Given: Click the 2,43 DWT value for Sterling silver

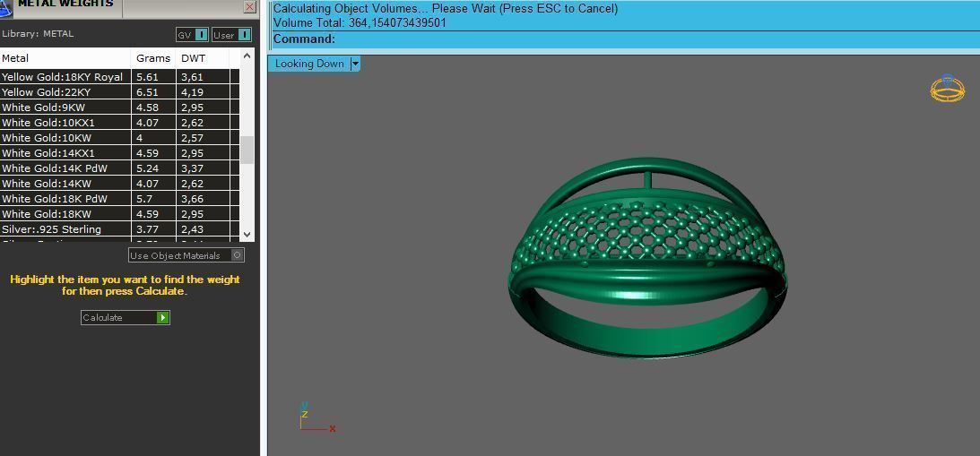Looking at the screenshot, I should pos(193,229).
